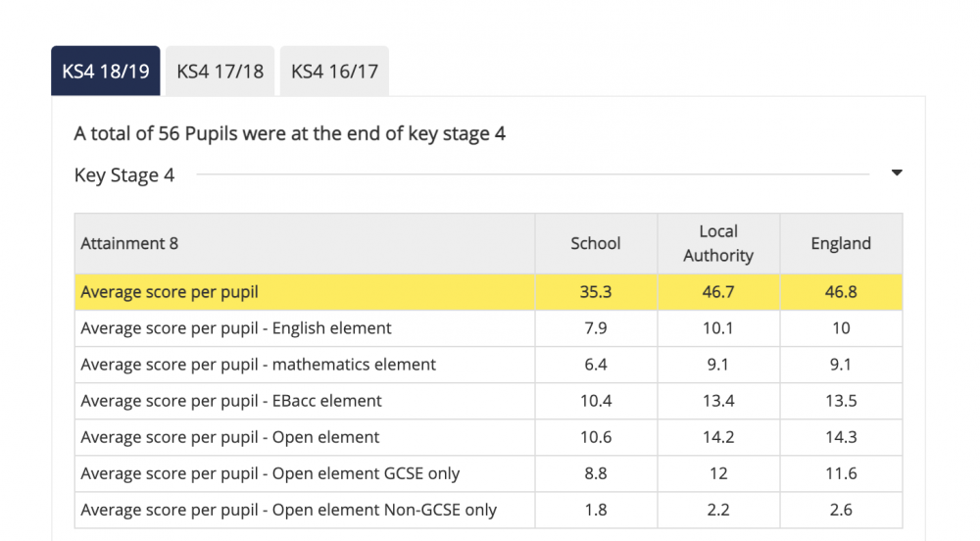Click Open element GCSE only row label
The width and height of the screenshot is (980, 541).
click(x=270, y=473)
